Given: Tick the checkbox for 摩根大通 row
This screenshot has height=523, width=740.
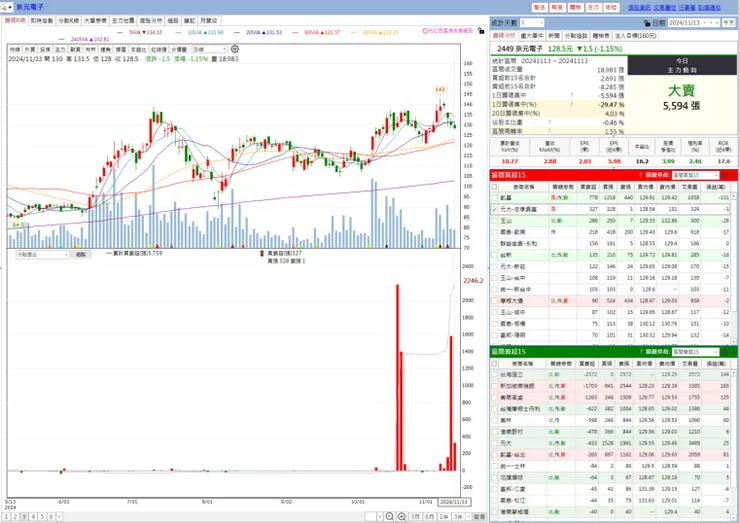Looking at the screenshot, I should 494,301.
